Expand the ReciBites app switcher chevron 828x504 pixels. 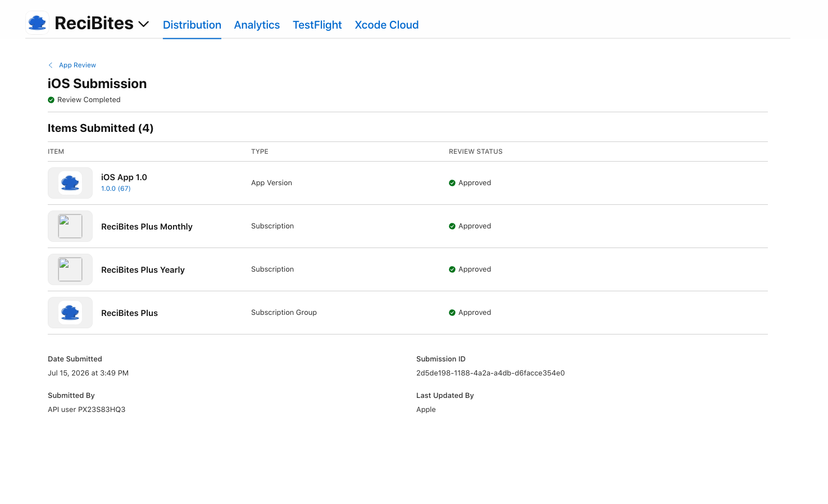coord(144,24)
